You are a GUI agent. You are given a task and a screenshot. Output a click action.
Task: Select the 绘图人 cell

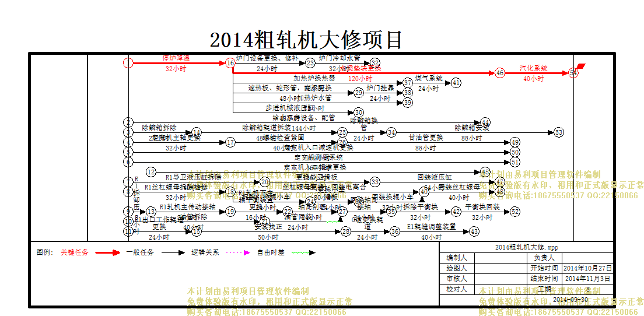click(x=457, y=268)
